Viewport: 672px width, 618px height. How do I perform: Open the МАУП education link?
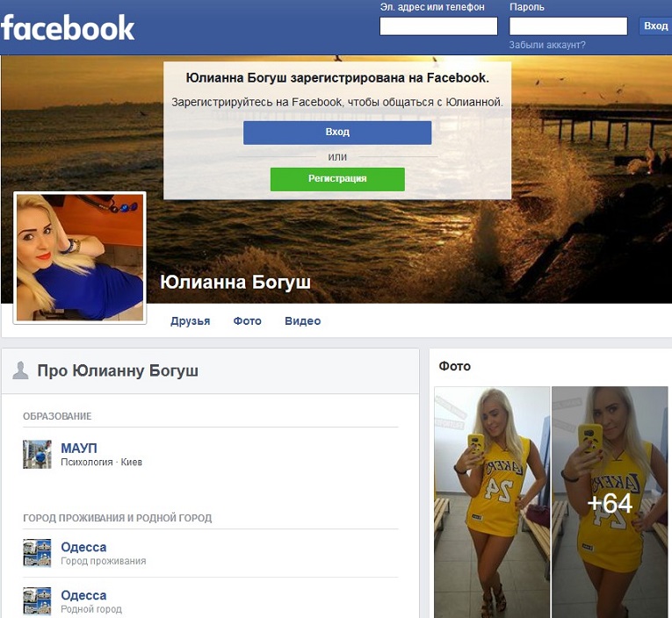[x=79, y=448]
